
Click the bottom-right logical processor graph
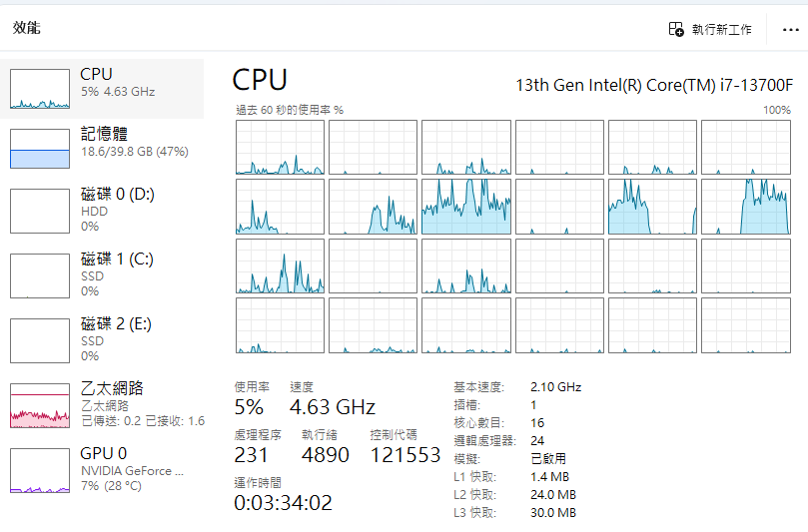tap(746, 325)
